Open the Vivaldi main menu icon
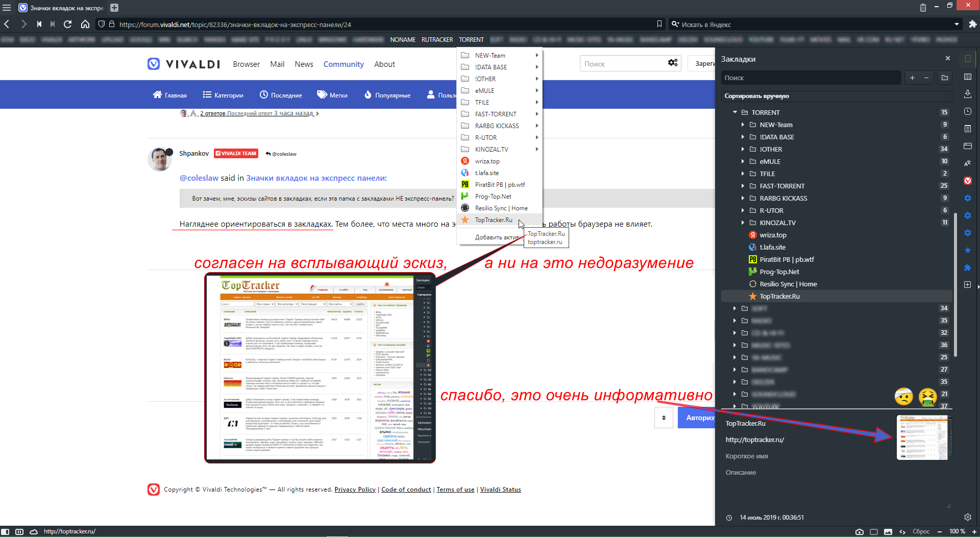 pos(7,8)
